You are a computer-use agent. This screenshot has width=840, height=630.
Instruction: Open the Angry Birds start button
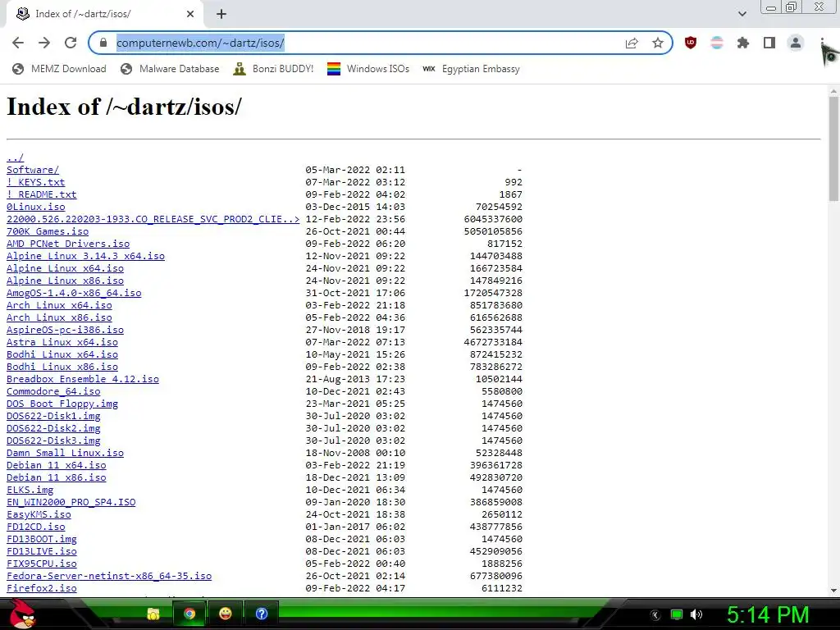click(x=22, y=614)
